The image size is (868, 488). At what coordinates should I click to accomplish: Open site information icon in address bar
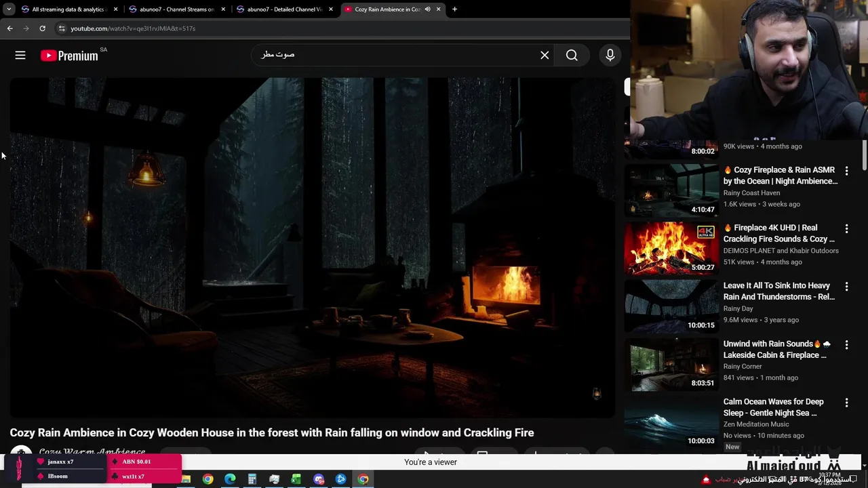point(62,28)
